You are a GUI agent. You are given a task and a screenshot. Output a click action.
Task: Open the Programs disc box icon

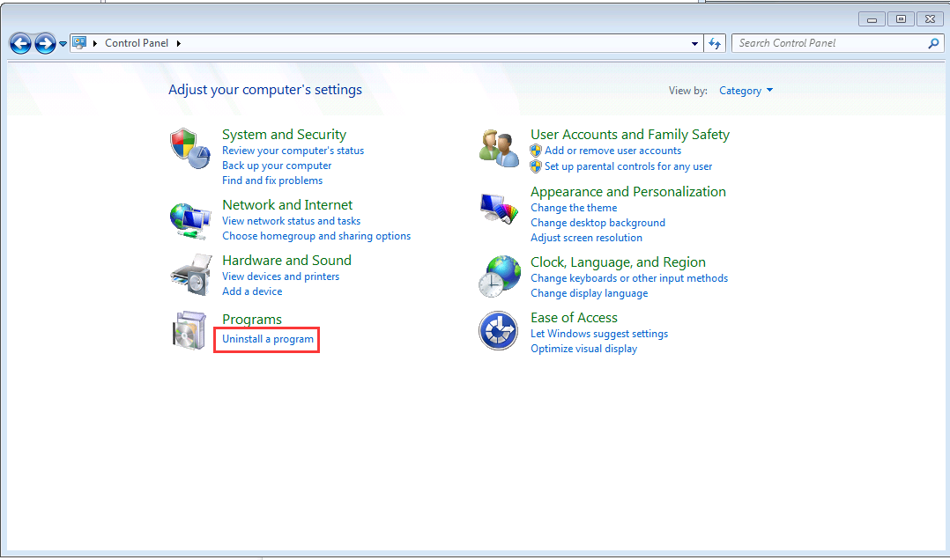coord(189,330)
